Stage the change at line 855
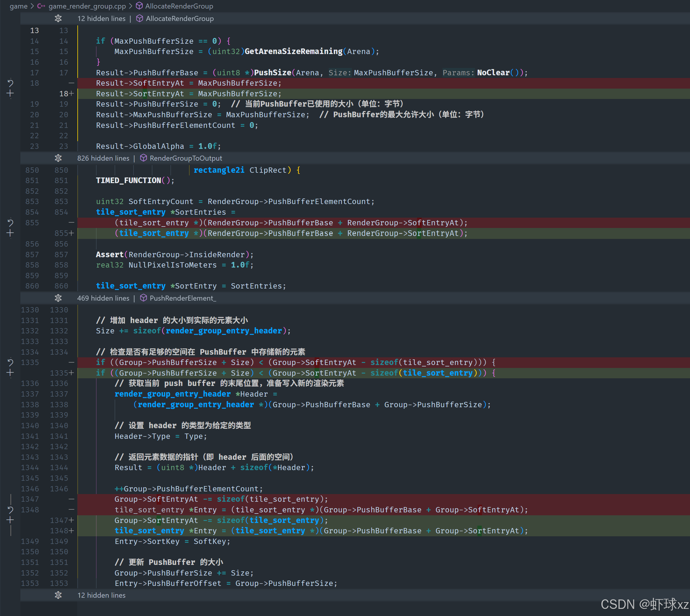Screen dimensions: 690x616 point(10,233)
